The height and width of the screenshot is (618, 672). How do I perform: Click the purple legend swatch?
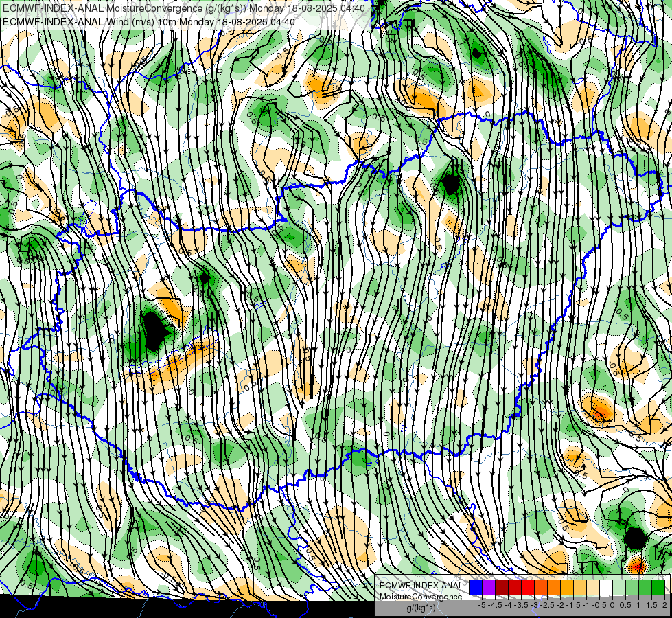coord(489,587)
